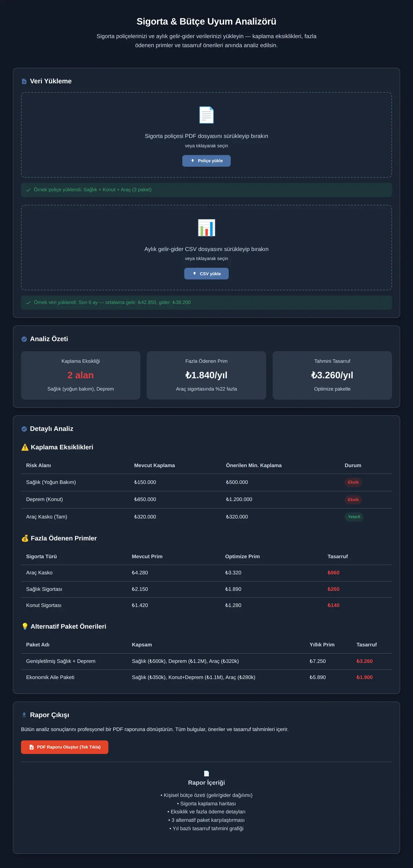413x868 pixels.
Task: Click the green check icon in data loaded message
Action: [29, 303]
